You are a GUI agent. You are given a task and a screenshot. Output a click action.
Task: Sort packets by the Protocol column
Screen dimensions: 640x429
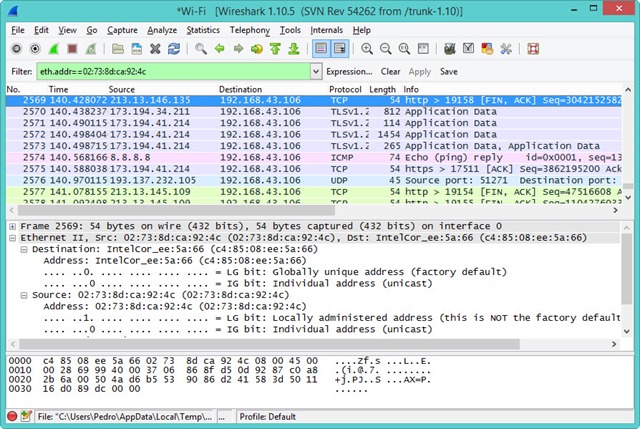point(345,89)
